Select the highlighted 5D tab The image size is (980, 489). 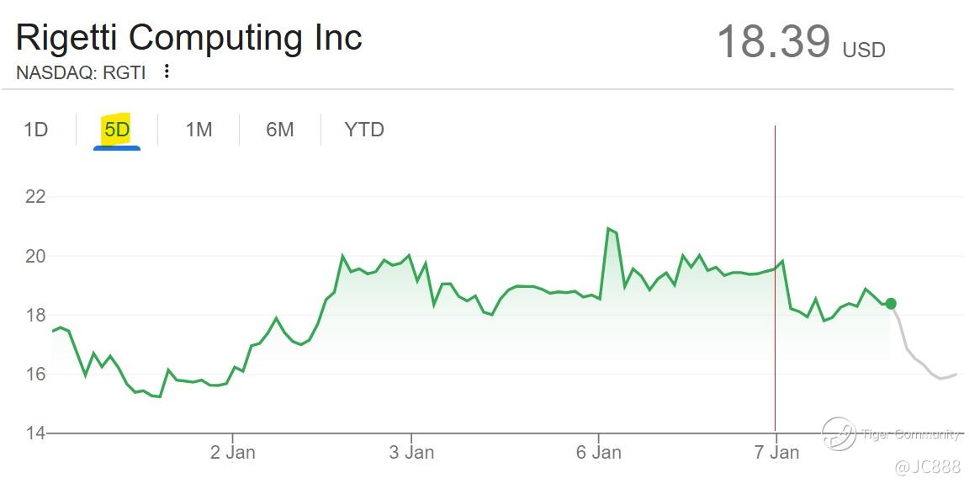click(117, 130)
